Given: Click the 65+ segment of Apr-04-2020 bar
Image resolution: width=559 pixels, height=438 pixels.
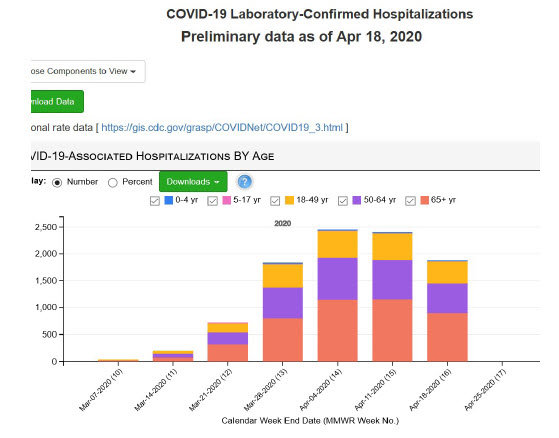Looking at the screenshot, I should coord(338,330).
